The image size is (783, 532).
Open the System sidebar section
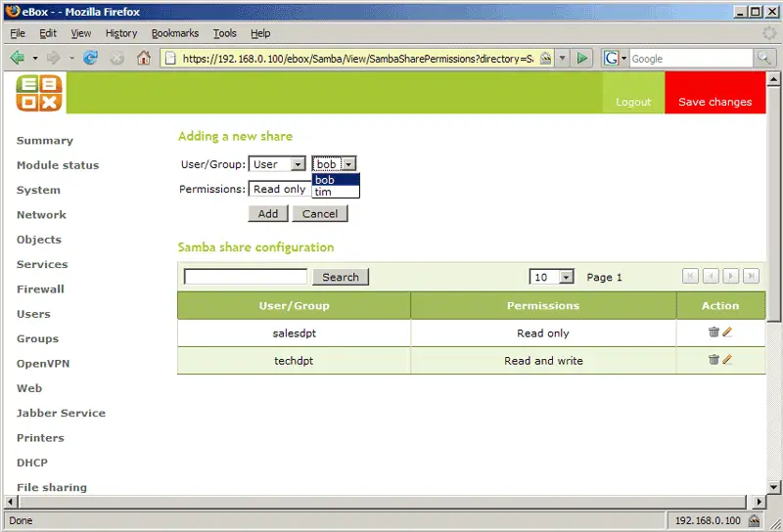click(38, 190)
